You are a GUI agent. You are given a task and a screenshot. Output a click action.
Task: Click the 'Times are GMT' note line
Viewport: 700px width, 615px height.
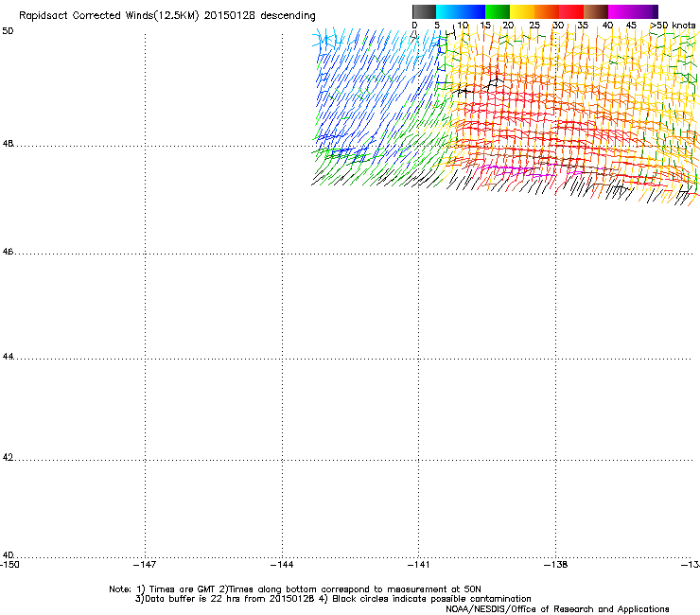(294, 589)
